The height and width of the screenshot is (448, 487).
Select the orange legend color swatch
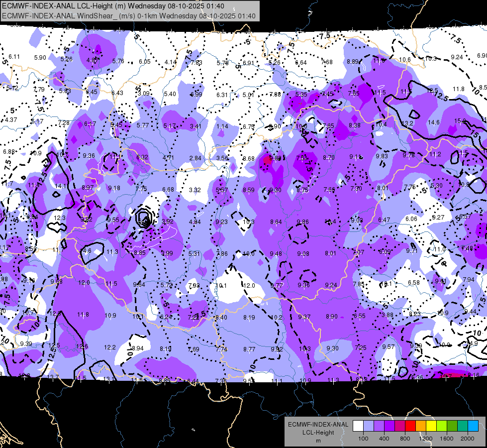[421, 426]
